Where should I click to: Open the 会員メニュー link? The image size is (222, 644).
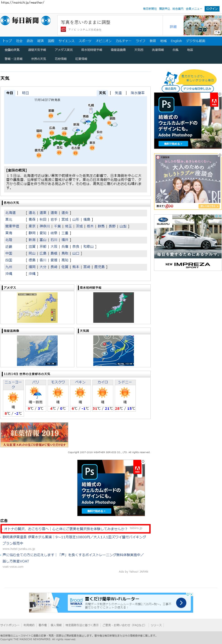pyautogui.click(x=194, y=9)
